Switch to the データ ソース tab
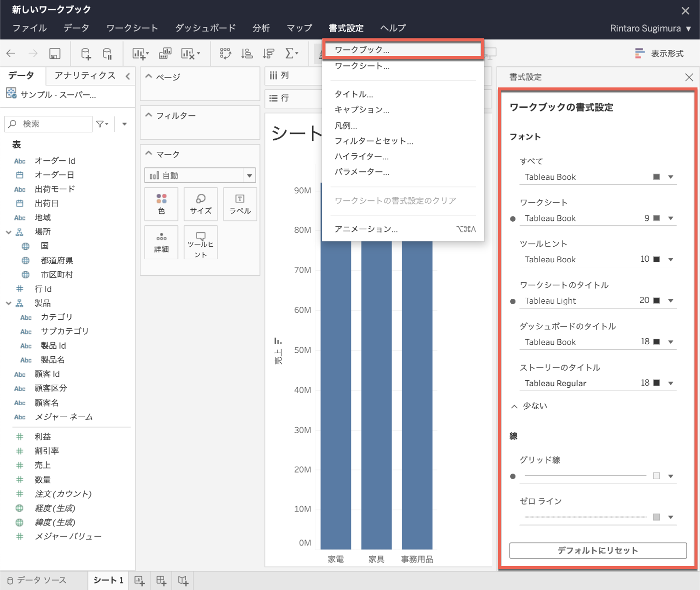This screenshot has height=590, width=700. coord(36,581)
